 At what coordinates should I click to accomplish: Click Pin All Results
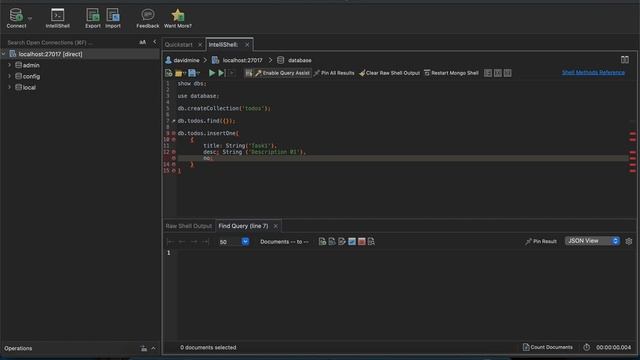tap(334, 73)
